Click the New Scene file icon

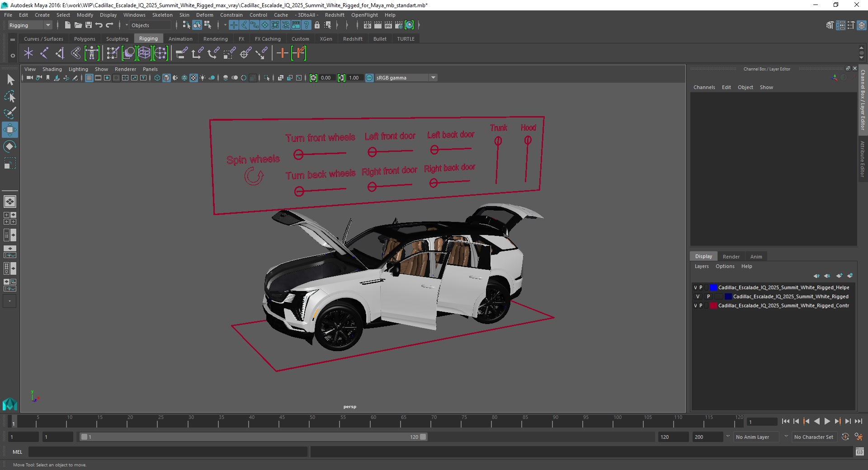tap(67, 25)
